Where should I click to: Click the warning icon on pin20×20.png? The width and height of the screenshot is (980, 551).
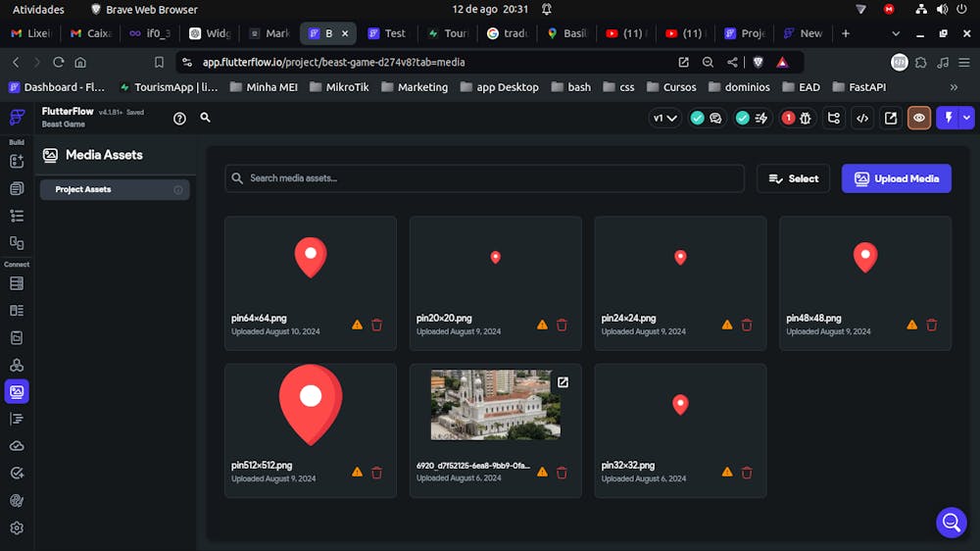pyautogui.click(x=542, y=325)
